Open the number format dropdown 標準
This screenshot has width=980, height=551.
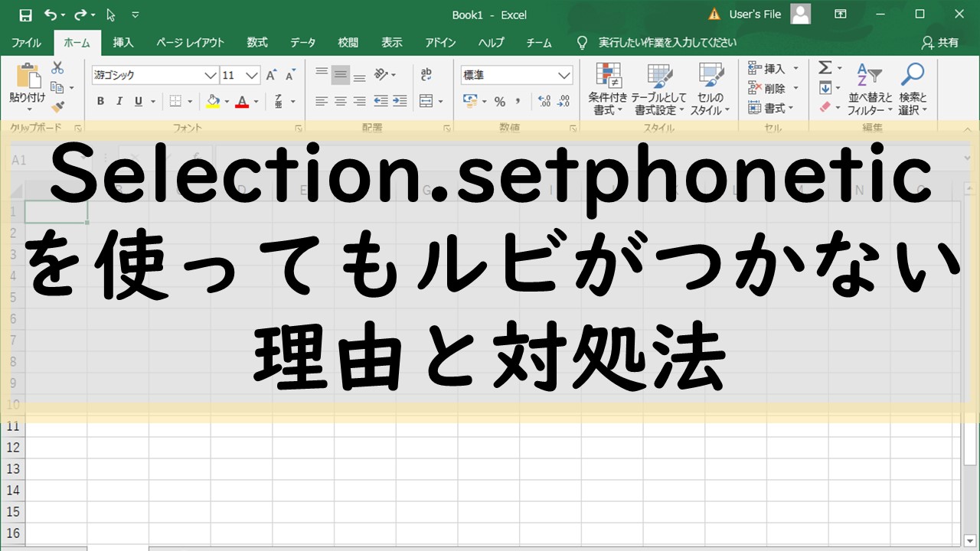coord(564,75)
